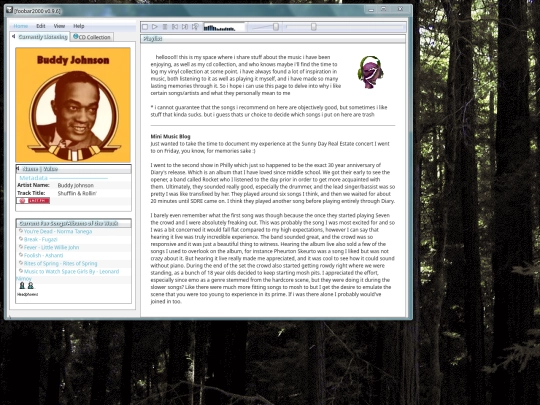Select artist name value Buddy Johnson
Image resolution: width=540 pixels, height=405 pixels.
point(75,185)
